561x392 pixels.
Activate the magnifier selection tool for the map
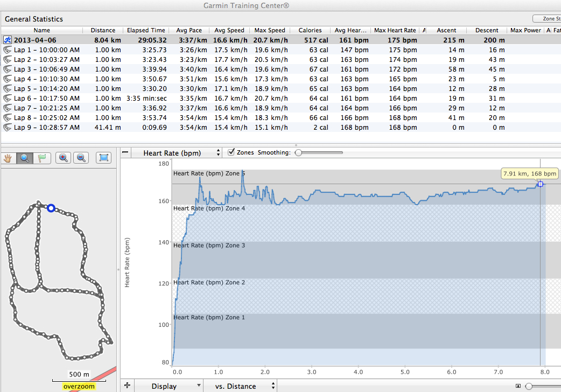24,158
